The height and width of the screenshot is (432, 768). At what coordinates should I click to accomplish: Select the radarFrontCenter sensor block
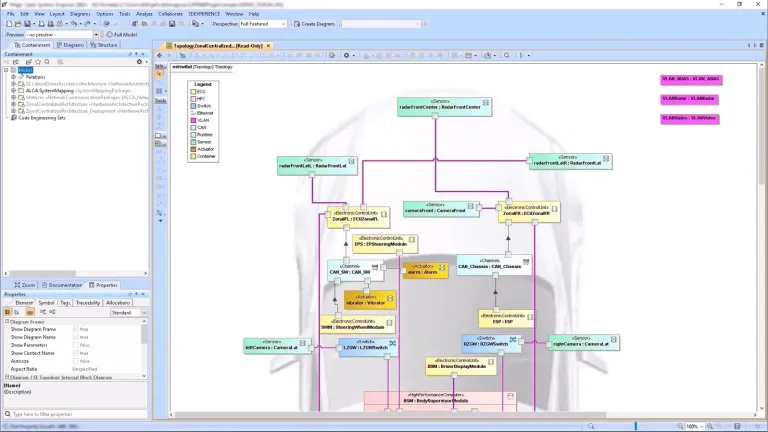pos(444,107)
